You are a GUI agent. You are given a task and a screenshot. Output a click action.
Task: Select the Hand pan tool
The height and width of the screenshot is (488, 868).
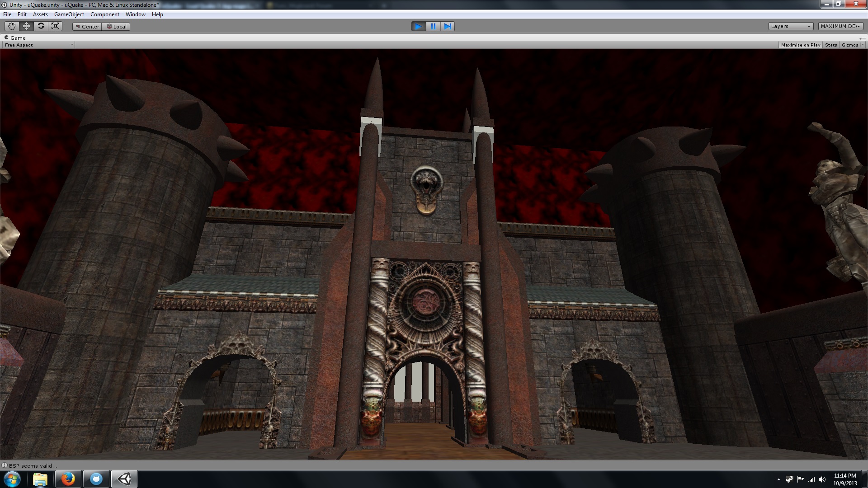click(11, 26)
